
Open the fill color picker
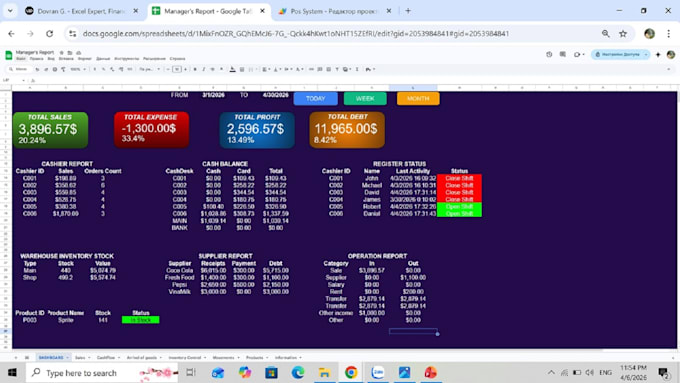[x=232, y=69]
